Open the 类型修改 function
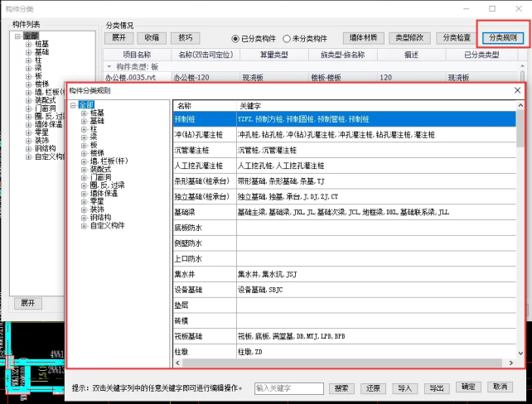The image size is (532, 404). coord(409,38)
